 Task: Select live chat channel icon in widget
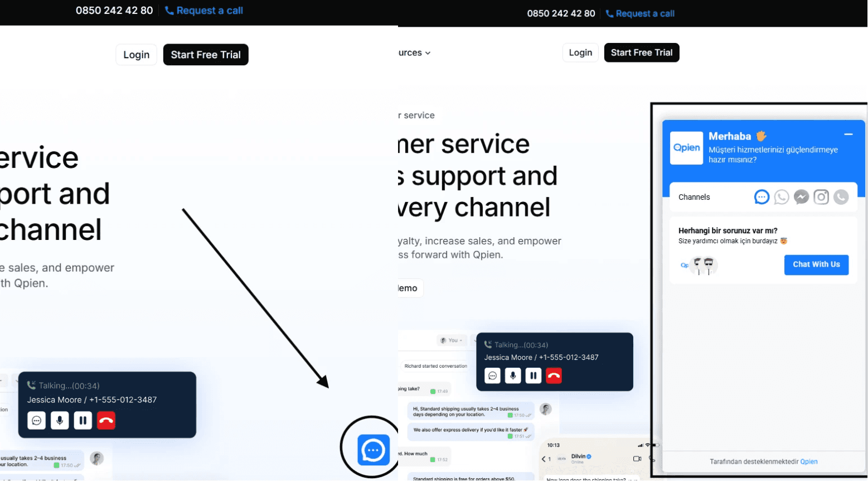[x=762, y=197]
